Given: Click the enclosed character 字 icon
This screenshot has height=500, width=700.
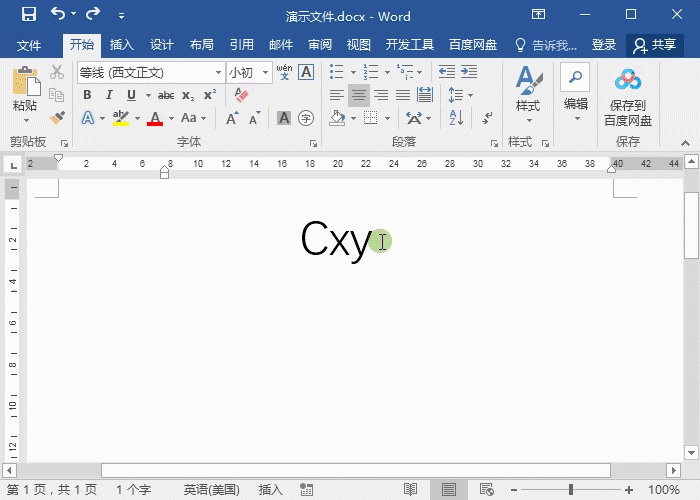Looking at the screenshot, I should coord(306,118).
